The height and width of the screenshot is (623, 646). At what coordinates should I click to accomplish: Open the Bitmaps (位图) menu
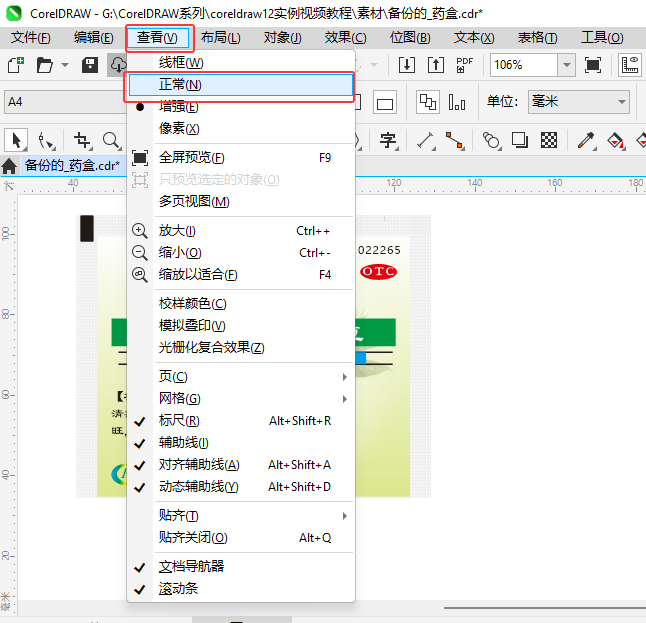410,38
